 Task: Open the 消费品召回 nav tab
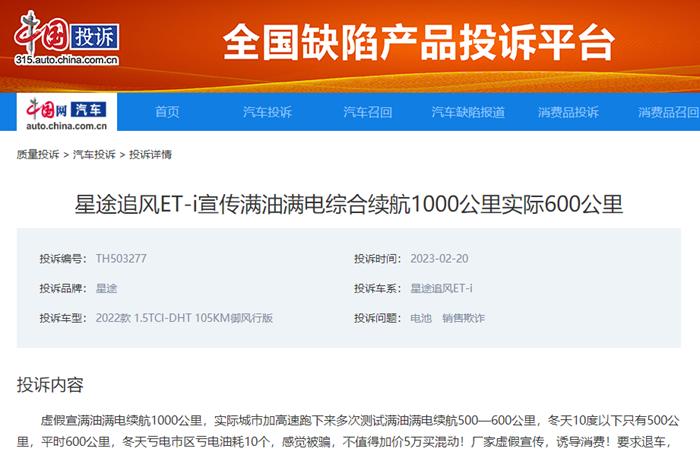[x=668, y=112]
